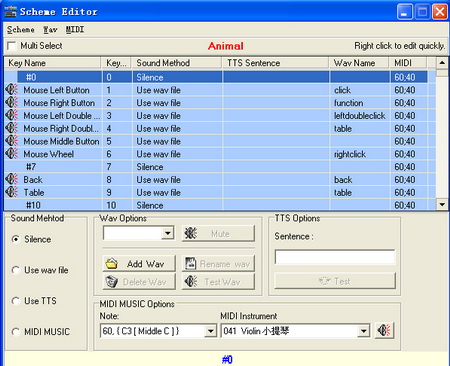Click the speaker icon beside Mouse Right Doubl...
450x366 pixels.
point(11,128)
